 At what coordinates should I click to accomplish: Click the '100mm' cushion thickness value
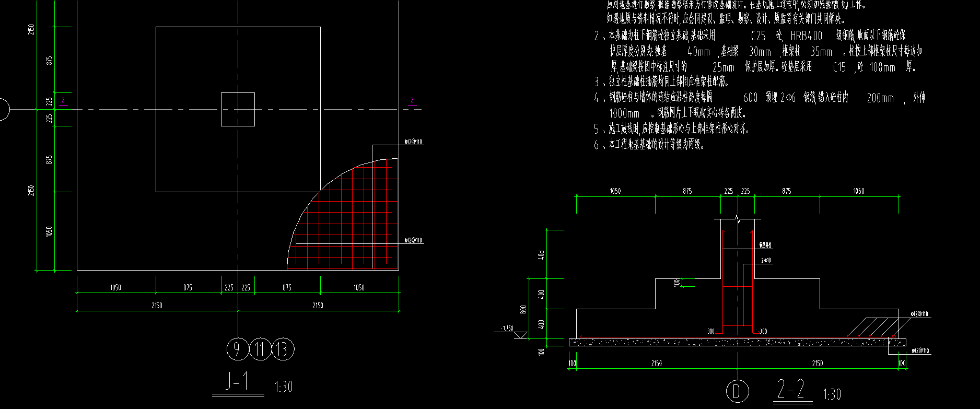[x=883, y=67]
